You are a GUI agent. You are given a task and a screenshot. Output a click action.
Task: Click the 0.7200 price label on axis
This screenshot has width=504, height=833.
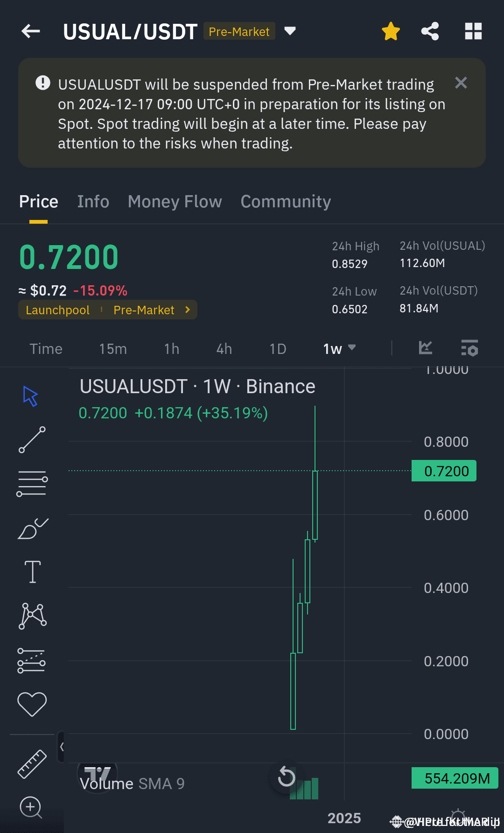[444, 471]
